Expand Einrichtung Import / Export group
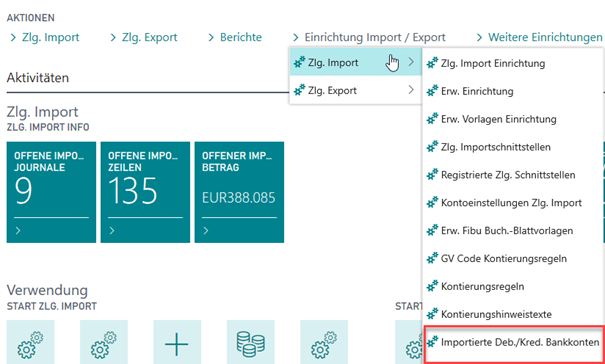This screenshot has height=364, width=605. coord(369,37)
